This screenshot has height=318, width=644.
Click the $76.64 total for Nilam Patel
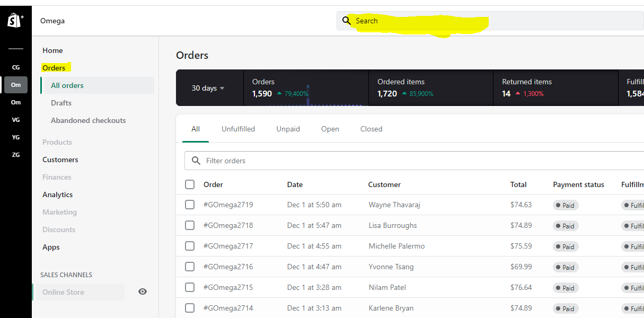click(521, 287)
